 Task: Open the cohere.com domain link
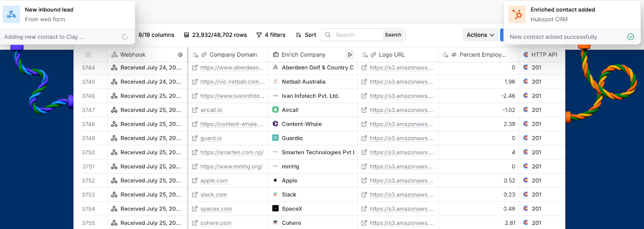[216, 223]
